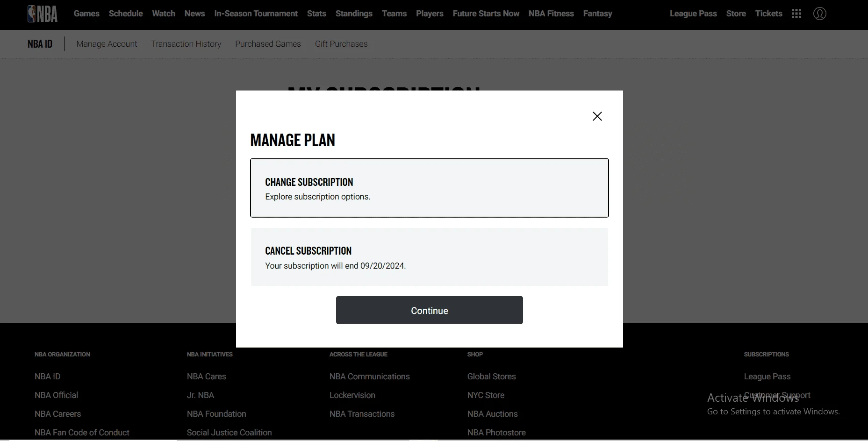Image resolution: width=868 pixels, height=441 pixels.
Task: Open NBA Official footer link
Action: pyautogui.click(x=56, y=395)
